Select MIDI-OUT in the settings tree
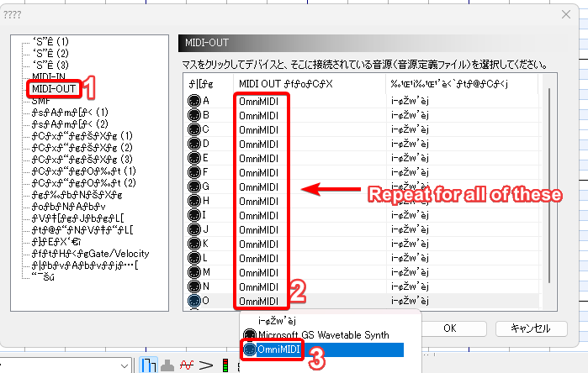 pyautogui.click(x=53, y=87)
